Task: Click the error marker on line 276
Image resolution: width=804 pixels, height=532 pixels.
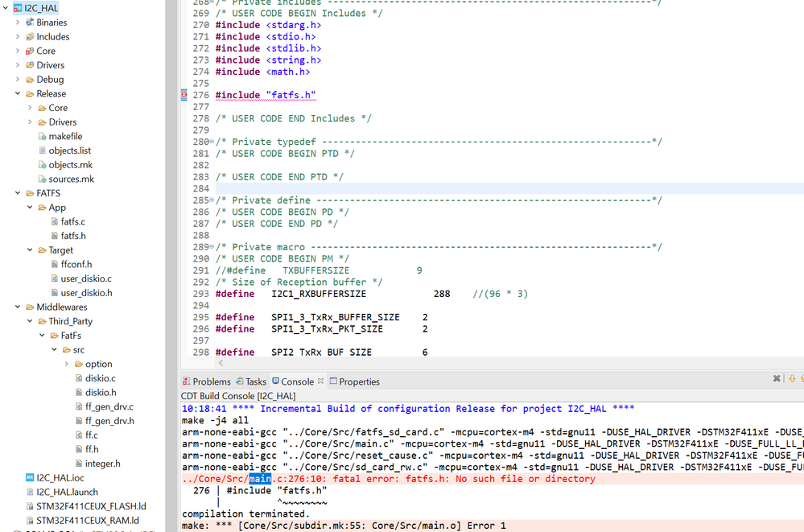Action: pyautogui.click(x=184, y=95)
